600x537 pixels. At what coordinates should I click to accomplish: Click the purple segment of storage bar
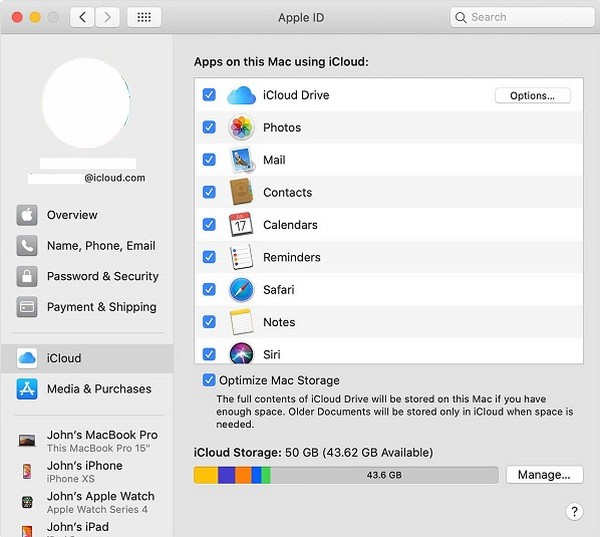pyautogui.click(x=227, y=475)
